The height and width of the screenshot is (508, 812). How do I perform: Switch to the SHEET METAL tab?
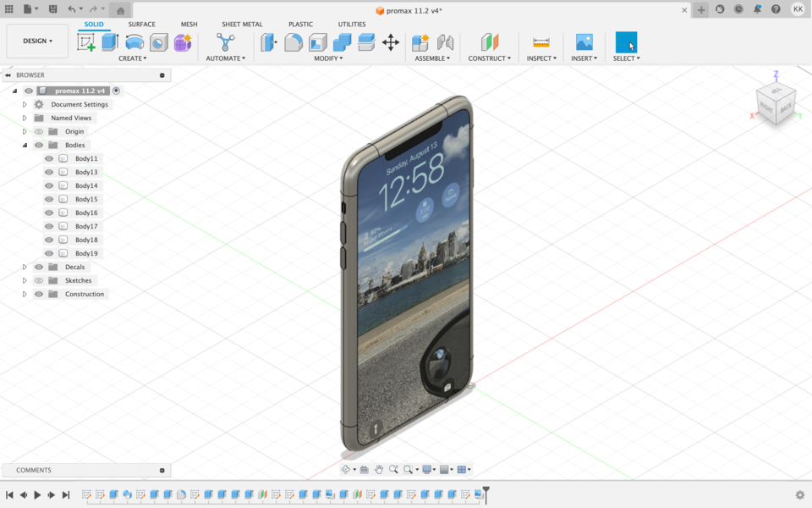point(243,24)
